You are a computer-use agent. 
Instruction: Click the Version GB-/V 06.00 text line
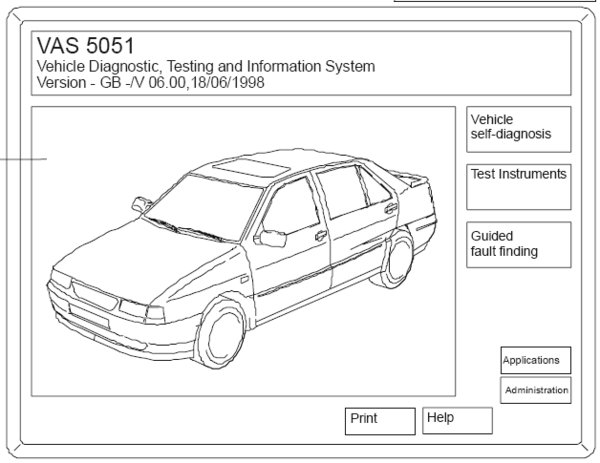[152, 82]
